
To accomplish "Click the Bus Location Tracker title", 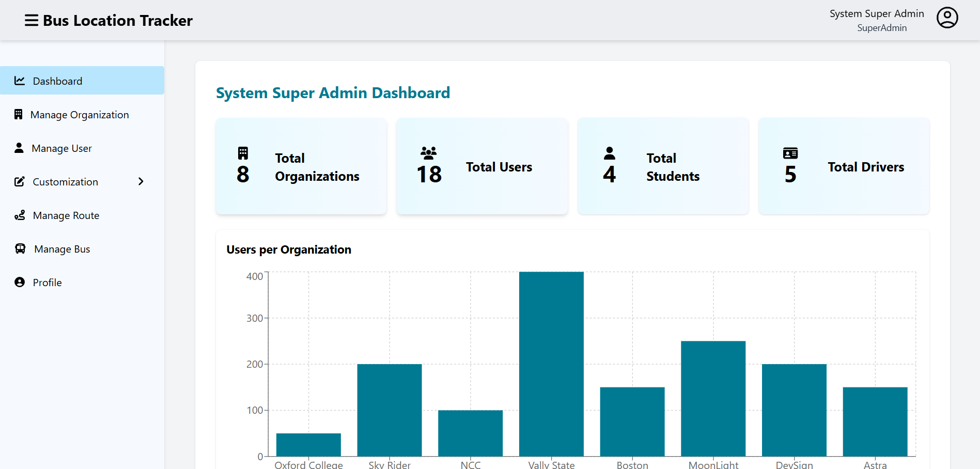I will [x=118, y=21].
